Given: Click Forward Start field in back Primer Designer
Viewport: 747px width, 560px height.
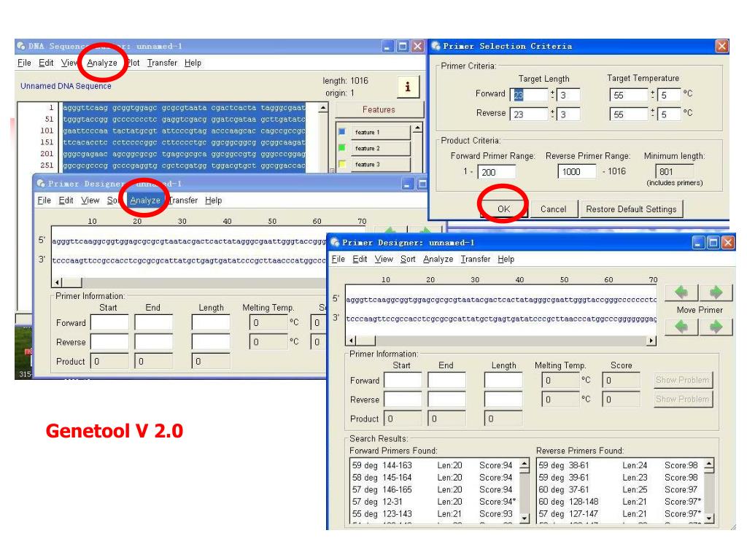Looking at the screenshot, I should coord(109,322).
